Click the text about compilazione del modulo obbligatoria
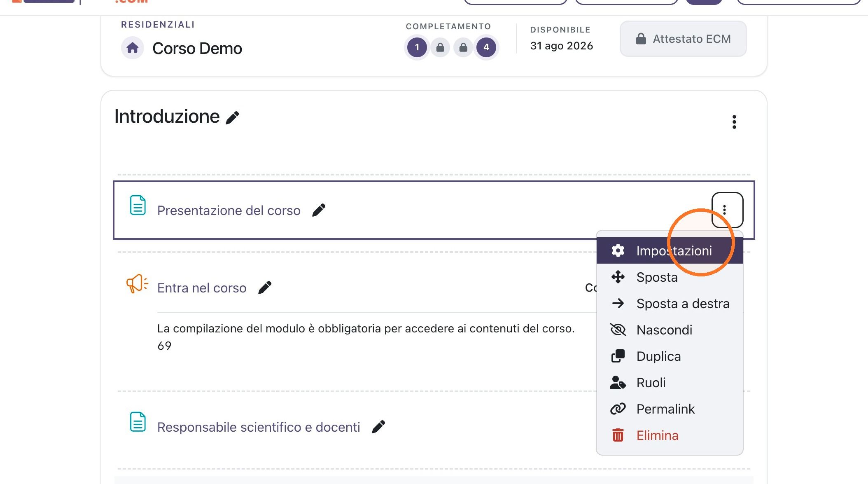 tap(366, 329)
